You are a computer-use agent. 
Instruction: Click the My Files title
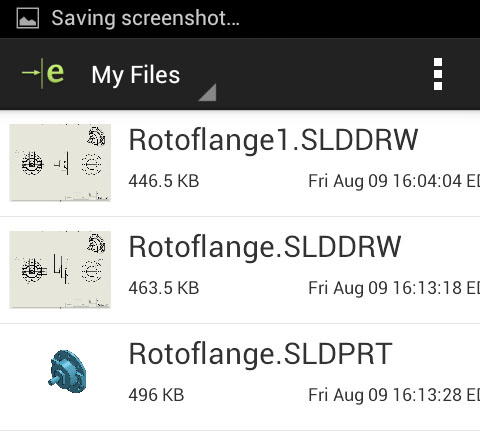pyautogui.click(x=136, y=75)
